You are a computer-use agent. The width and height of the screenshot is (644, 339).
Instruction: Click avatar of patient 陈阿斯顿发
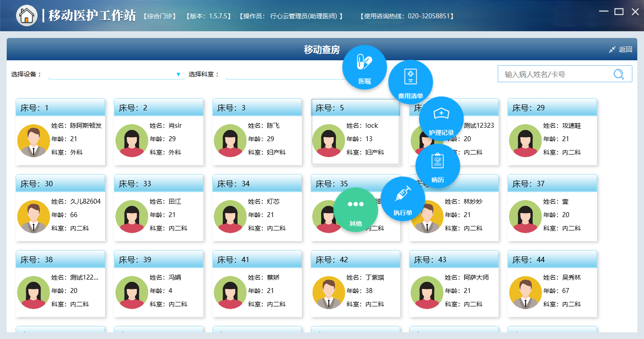click(x=34, y=141)
